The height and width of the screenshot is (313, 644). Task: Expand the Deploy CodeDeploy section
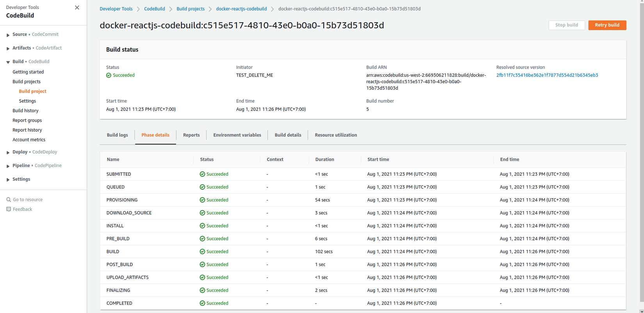[8, 152]
